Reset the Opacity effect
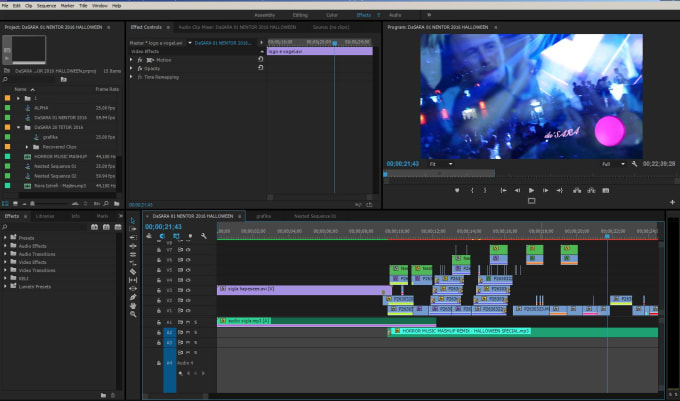Viewport: 680px width, 401px height. [261, 68]
